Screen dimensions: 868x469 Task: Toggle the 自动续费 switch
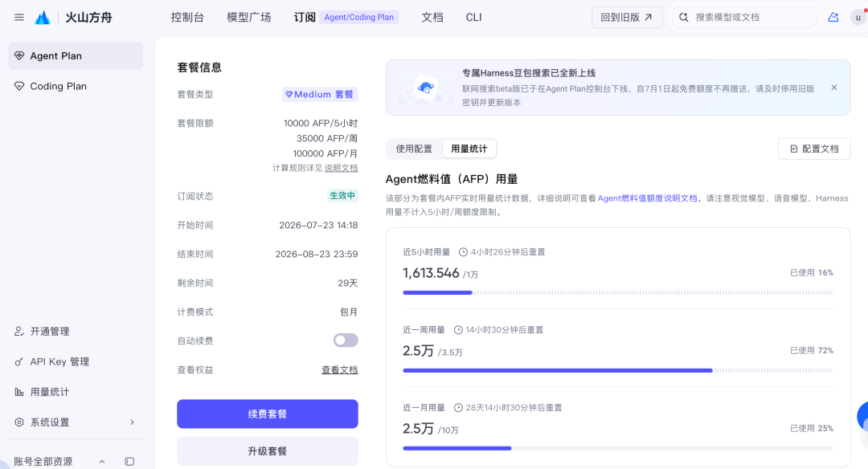(x=346, y=341)
